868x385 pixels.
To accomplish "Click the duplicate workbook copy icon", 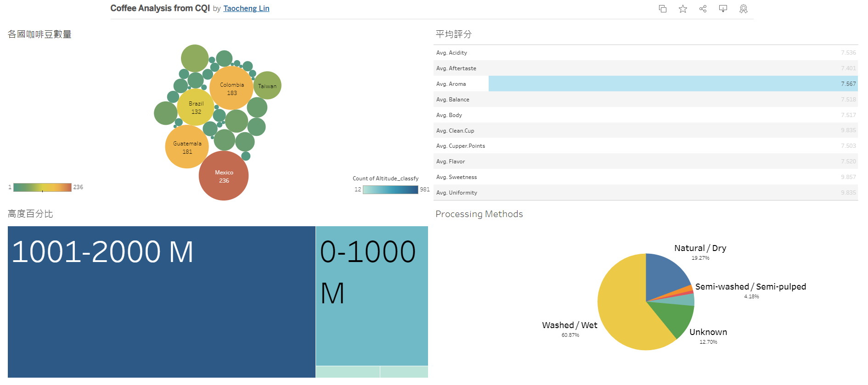I will [662, 9].
